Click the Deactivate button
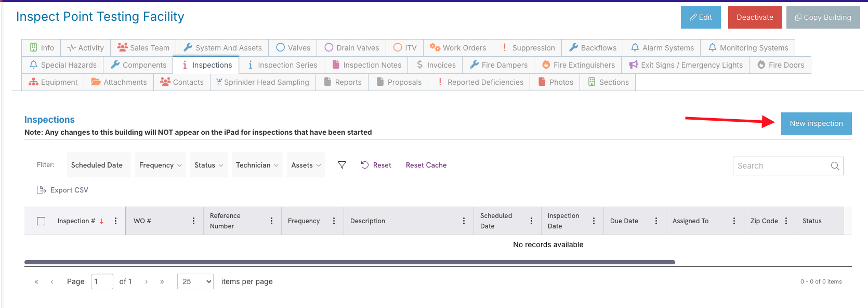 (x=755, y=17)
